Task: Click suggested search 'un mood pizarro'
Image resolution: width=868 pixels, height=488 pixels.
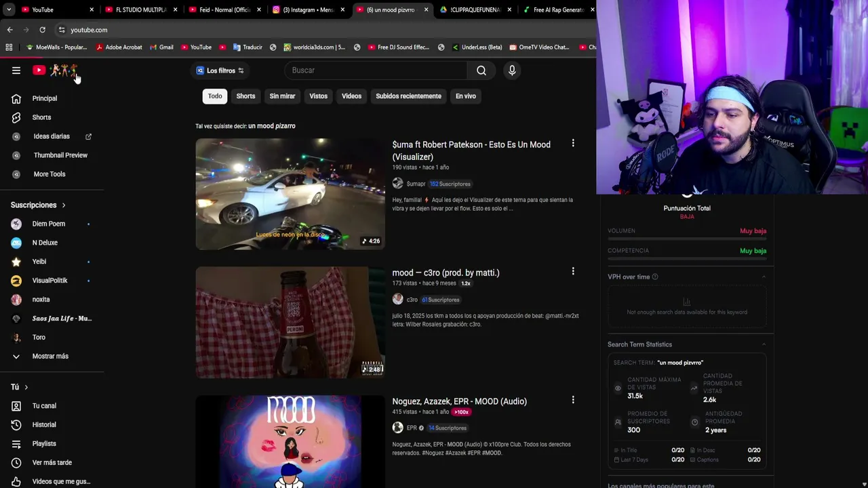Action: pyautogui.click(x=272, y=126)
